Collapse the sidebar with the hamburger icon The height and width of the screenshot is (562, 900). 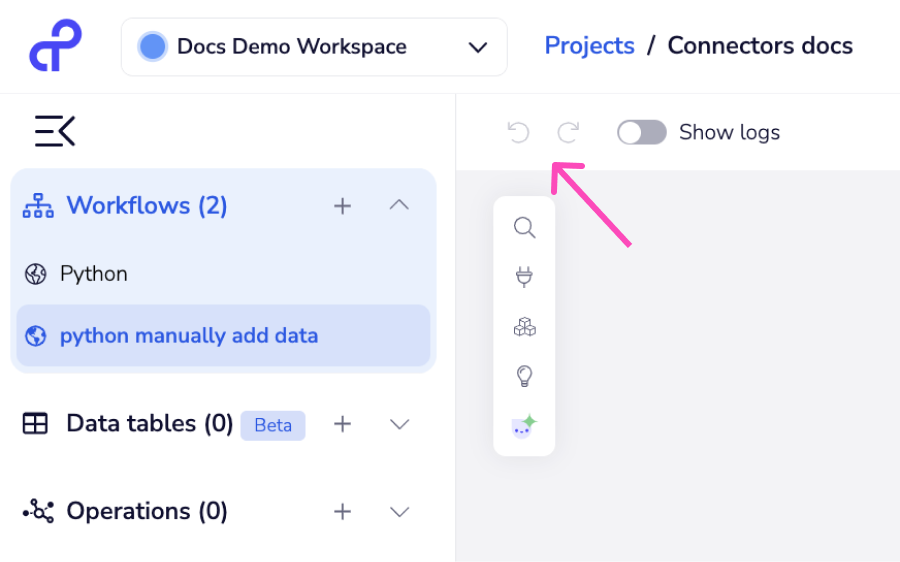coord(55,131)
